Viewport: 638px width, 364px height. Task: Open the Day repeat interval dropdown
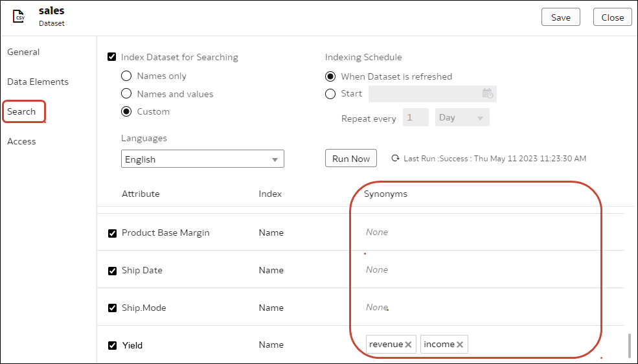tap(462, 117)
